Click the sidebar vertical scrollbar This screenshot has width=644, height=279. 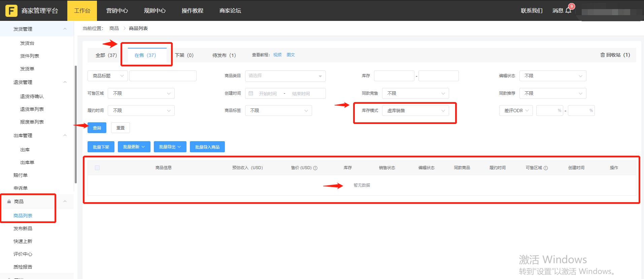(75, 125)
